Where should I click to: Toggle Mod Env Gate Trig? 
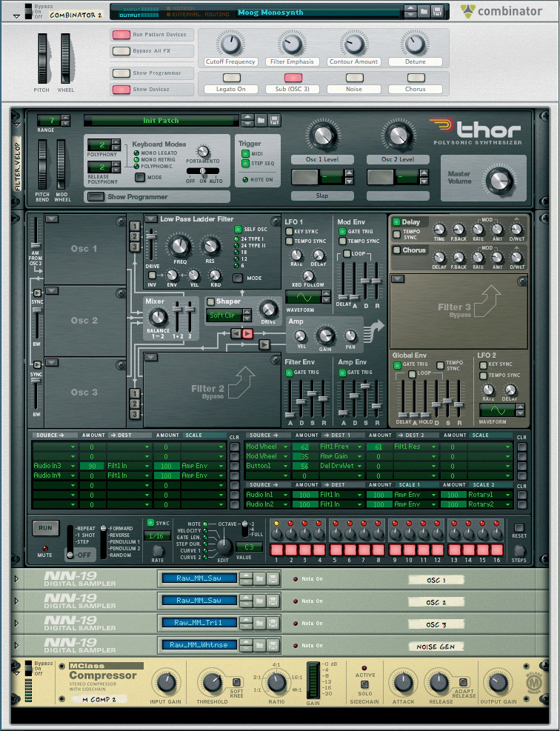tap(342, 231)
